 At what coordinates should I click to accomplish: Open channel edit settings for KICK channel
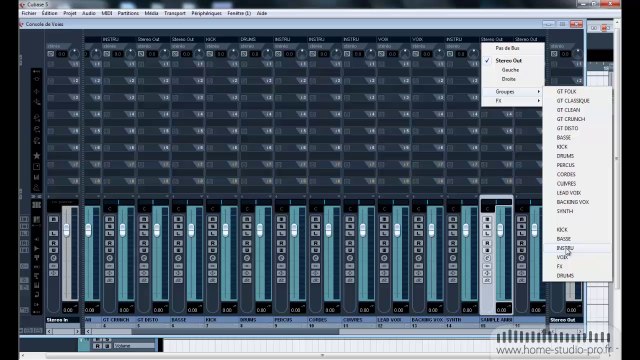[x=212, y=258]
